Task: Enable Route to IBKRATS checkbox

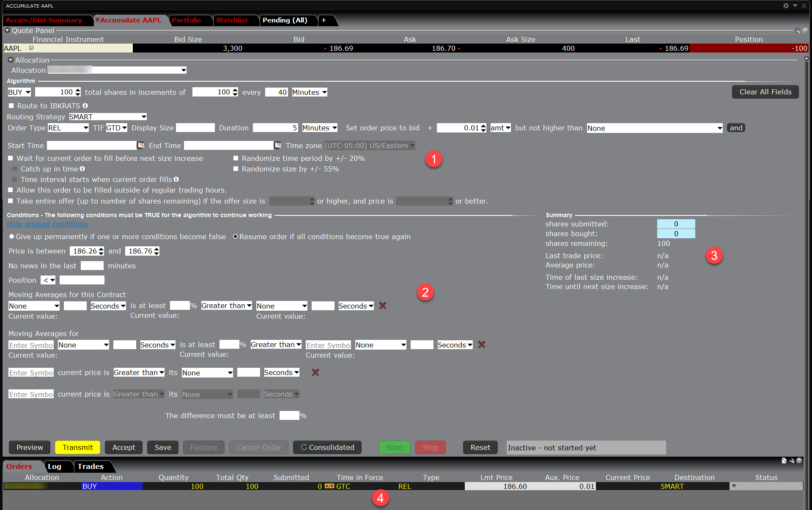Action: pos(11,106)
